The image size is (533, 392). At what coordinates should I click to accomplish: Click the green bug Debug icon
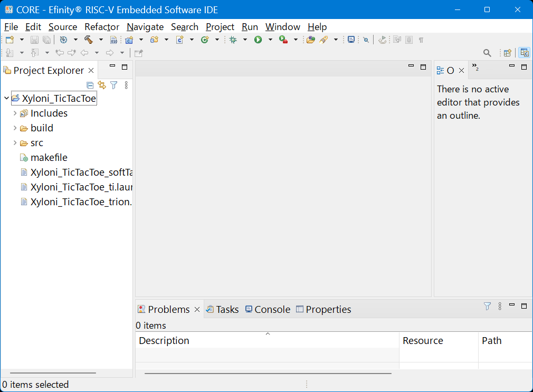(233, 40)
